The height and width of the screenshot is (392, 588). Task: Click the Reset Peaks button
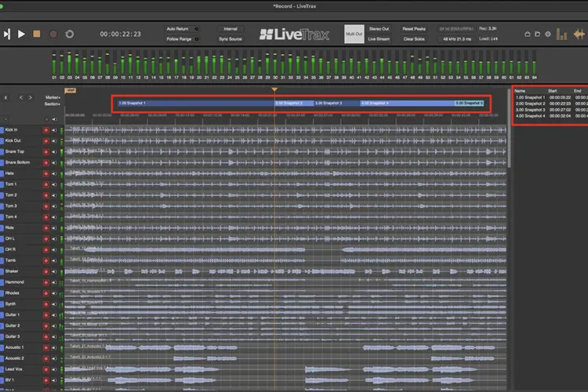click(414, 29)
